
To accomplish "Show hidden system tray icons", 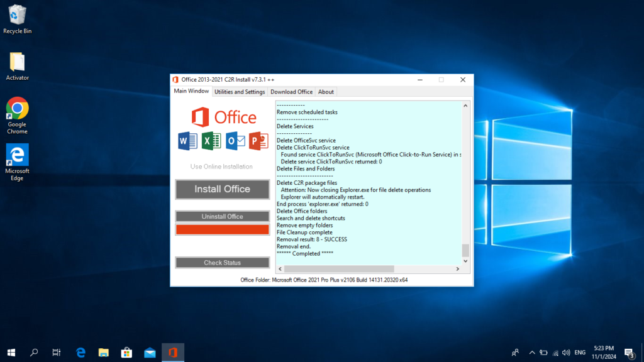I will pos(532,353).
